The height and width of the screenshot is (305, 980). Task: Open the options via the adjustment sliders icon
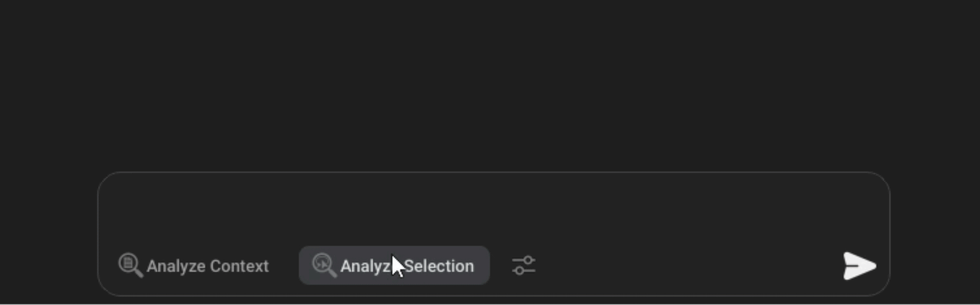pos(524,265)
